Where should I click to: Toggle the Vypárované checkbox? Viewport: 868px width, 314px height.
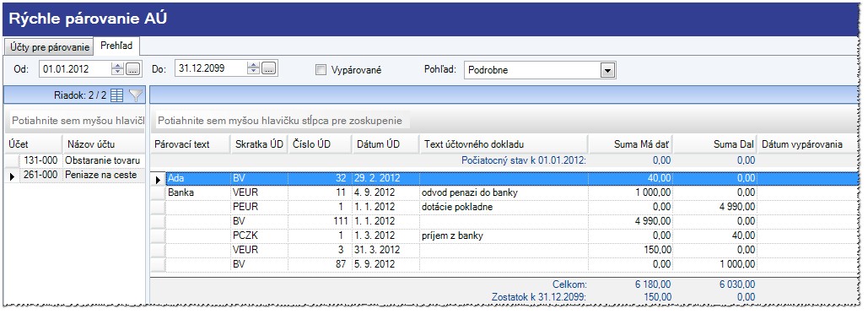[321, 70]
